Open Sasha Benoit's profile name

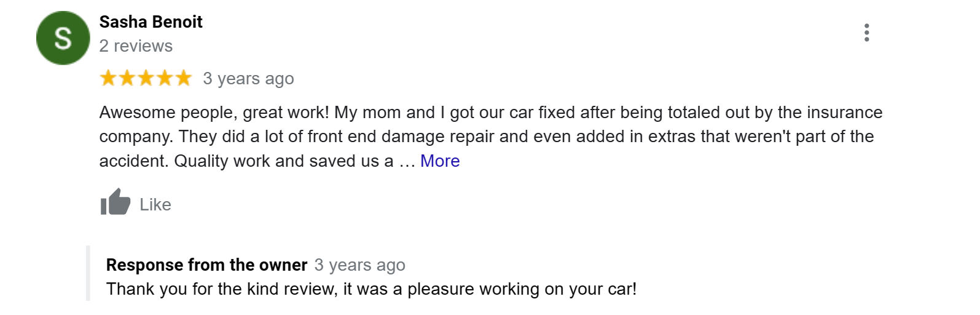[x=151, y=22]
